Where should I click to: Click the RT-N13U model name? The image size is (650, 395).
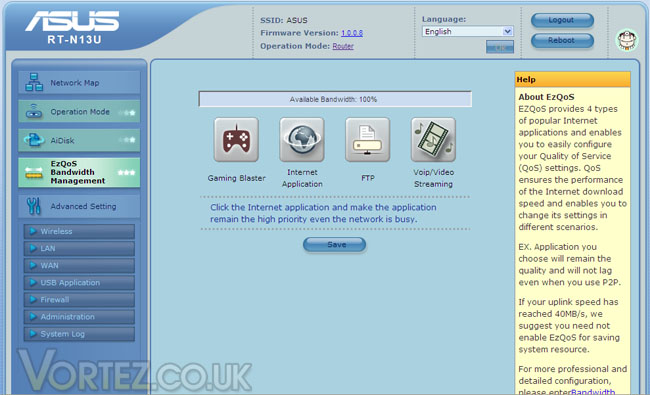[x=74, y=40]
